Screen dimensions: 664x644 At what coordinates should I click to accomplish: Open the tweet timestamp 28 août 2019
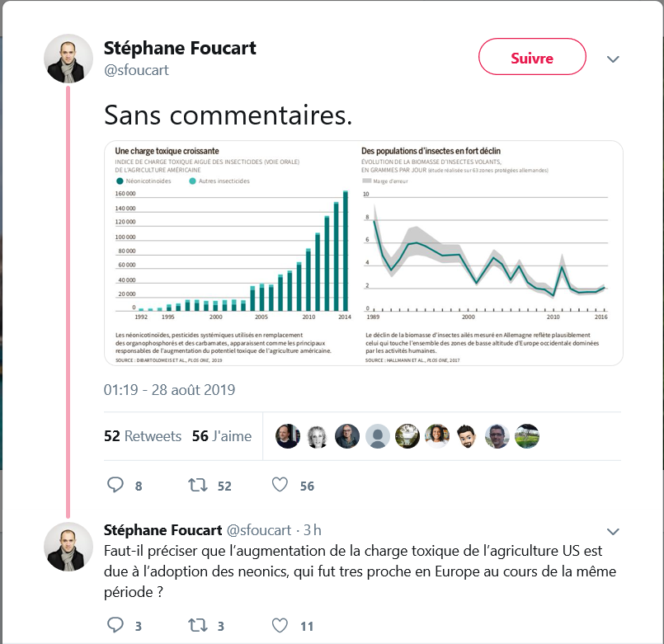point(169,389)
